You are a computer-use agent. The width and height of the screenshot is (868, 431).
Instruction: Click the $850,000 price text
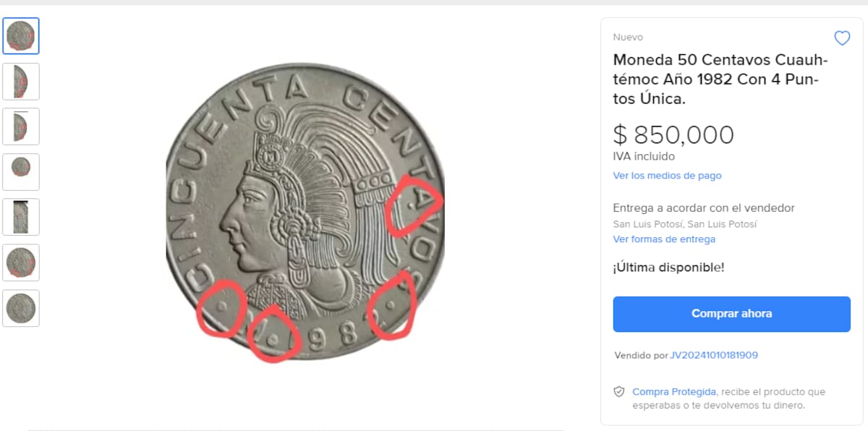(x=674, y=135)
